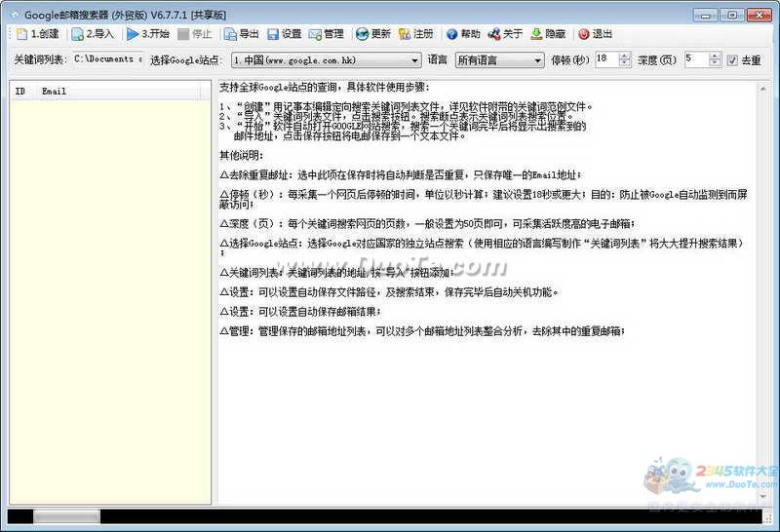This screenshot has width=780, height=532.
Task: Start searching with the 3.开始 play icon
Action: [x=133, y=34]
